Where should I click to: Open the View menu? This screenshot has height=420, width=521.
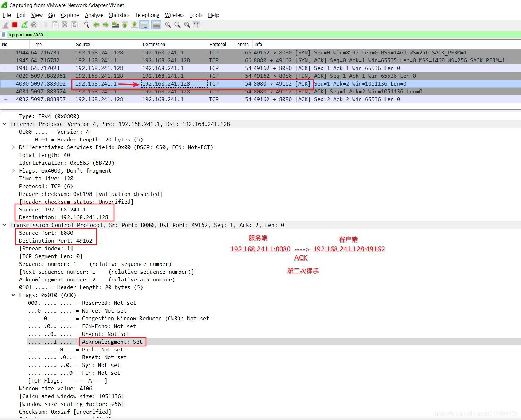(37, 15)
